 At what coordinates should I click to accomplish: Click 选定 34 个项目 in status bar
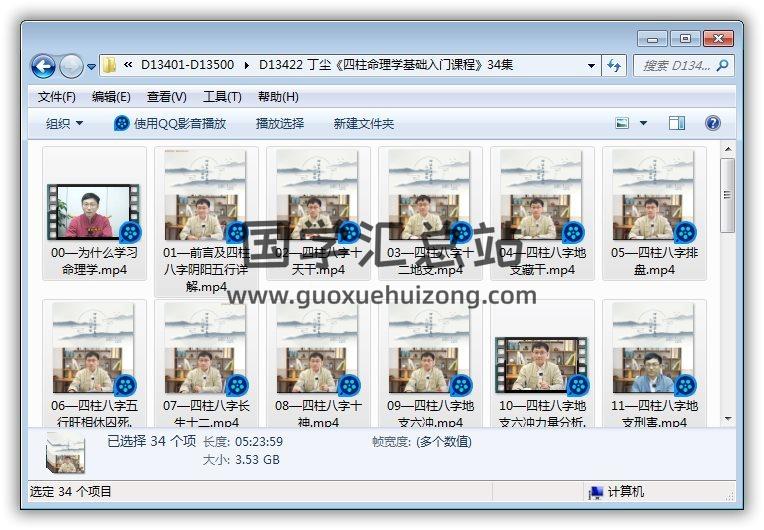[x=71, y=492]
